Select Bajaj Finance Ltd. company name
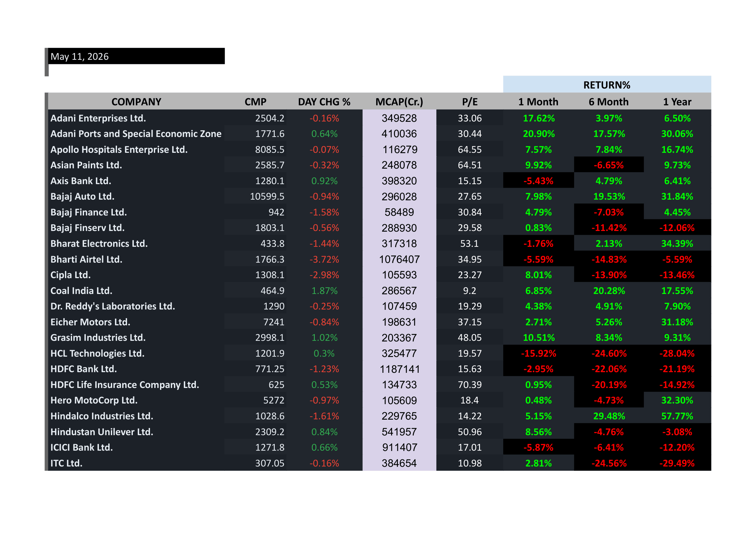This screenshot has width=756, height=534. (x=89, y=212)
